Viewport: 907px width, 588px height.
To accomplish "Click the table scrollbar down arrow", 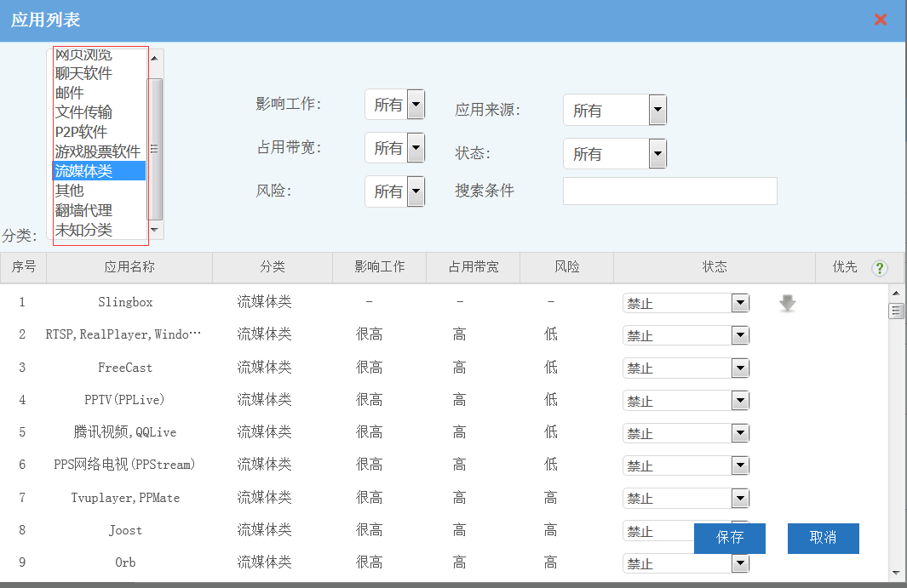I will [x=896, y=573].
